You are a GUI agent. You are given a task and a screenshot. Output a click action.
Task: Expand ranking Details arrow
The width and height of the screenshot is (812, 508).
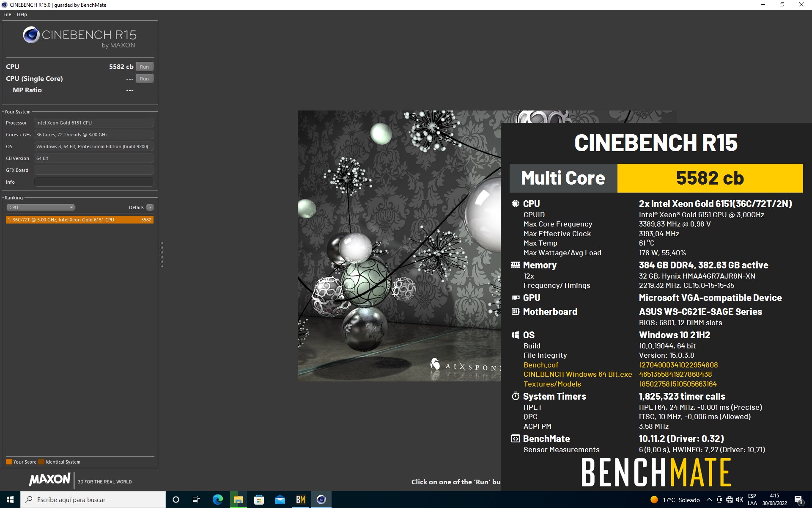[150, 207]
